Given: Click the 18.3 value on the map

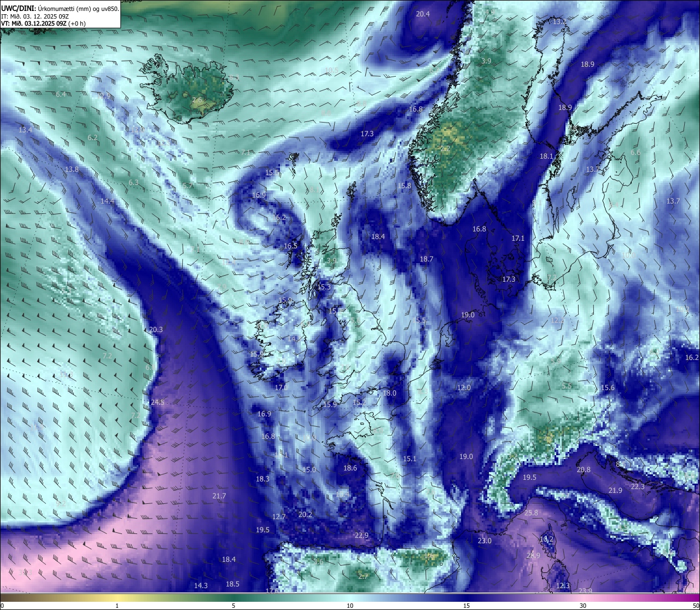Looking at the screenshot, I should (262, 479).
